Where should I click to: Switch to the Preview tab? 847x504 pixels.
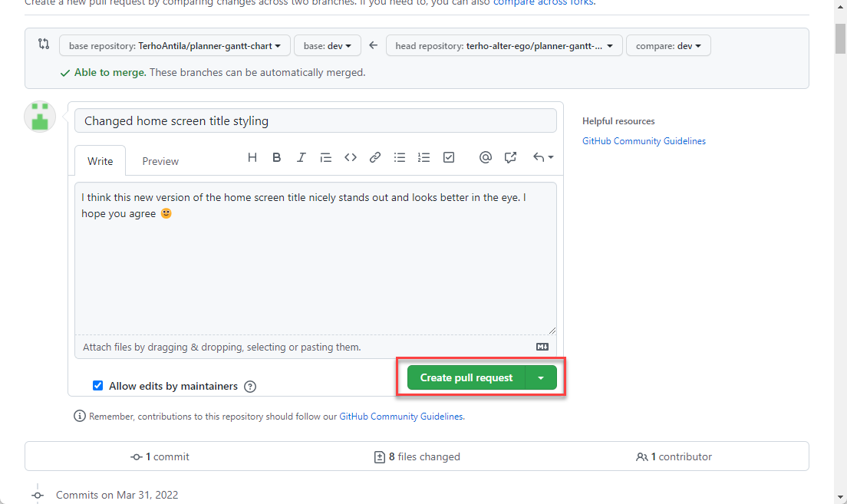click(160, 161)
